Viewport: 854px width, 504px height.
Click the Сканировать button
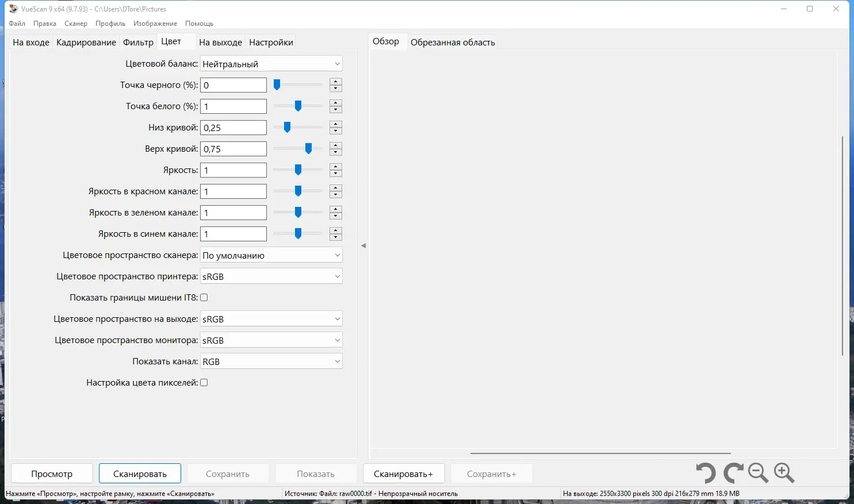point(140,474)
